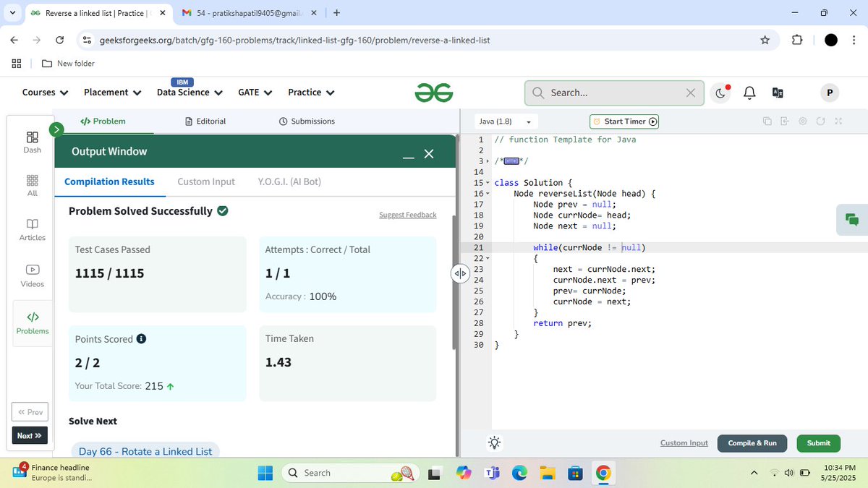This screenshot has width=868, height=488.
Task: Click into the site Search field
Action: (615, 93)
